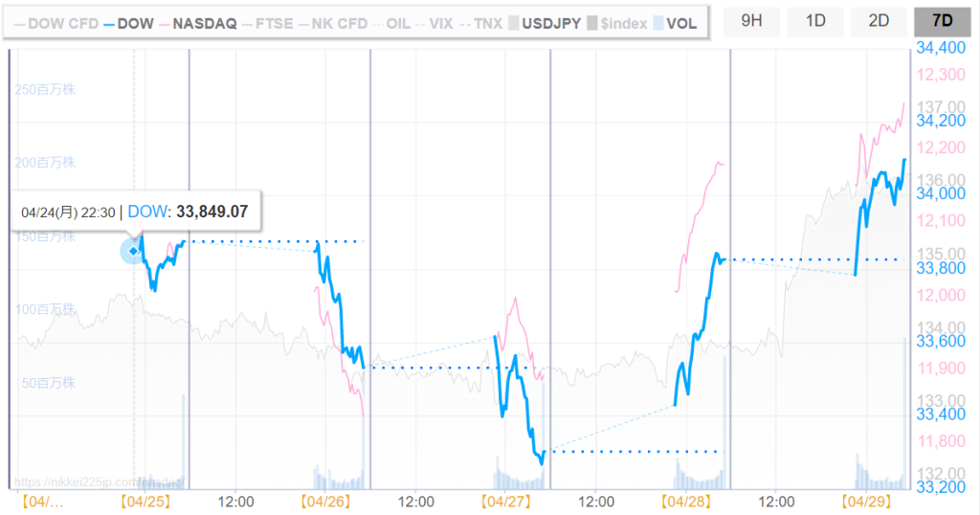980x515 pixels.
Task: Select the 7D range button
Action: coord(942,21)
